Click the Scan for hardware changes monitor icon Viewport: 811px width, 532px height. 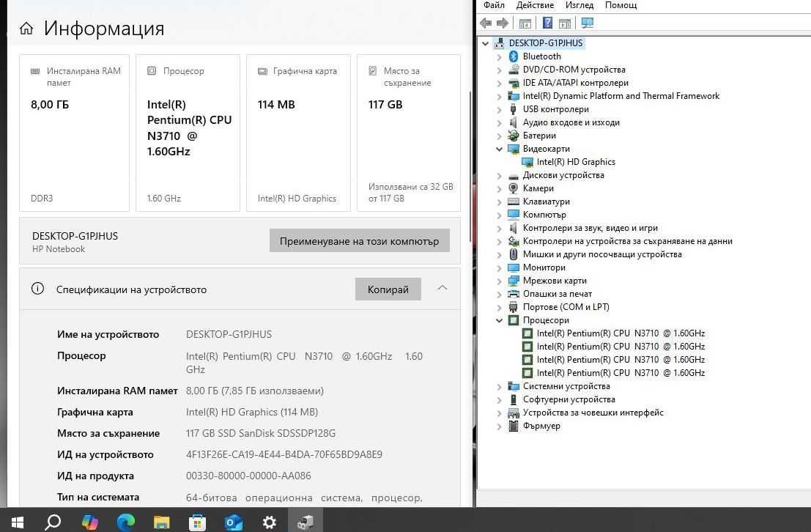tap(588, 23)
